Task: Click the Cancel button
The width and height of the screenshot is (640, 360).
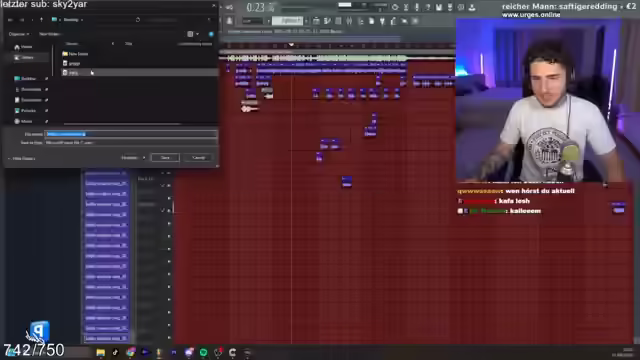Action: tap(199, 158)
